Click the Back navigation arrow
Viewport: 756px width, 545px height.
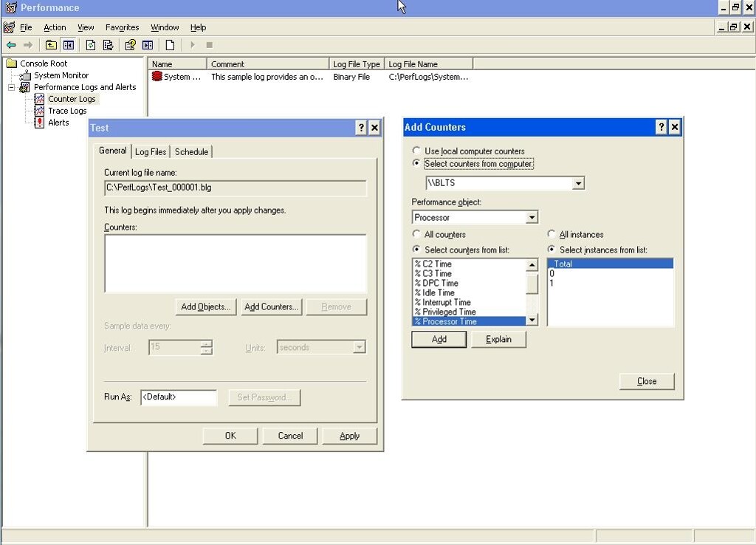(10, 44)
